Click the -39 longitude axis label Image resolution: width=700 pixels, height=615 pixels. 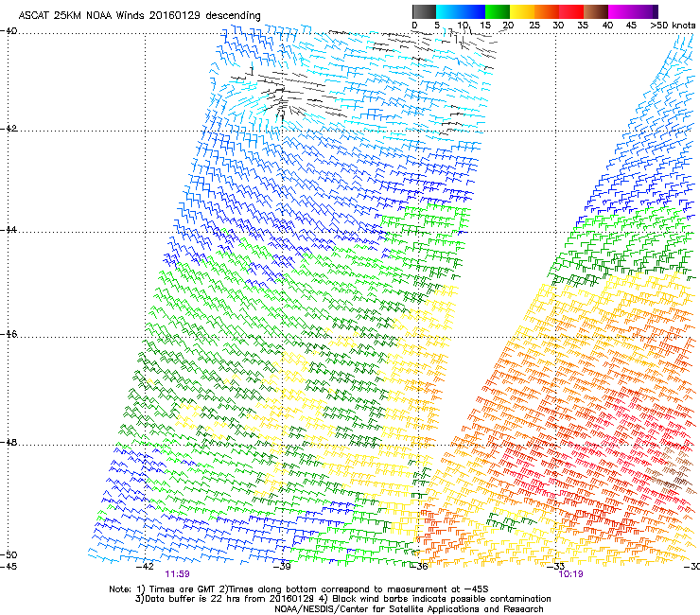click(282, 567)
